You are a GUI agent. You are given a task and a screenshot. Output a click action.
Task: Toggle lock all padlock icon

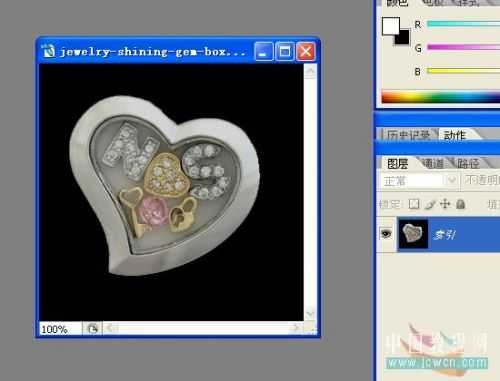pos(460,204)
